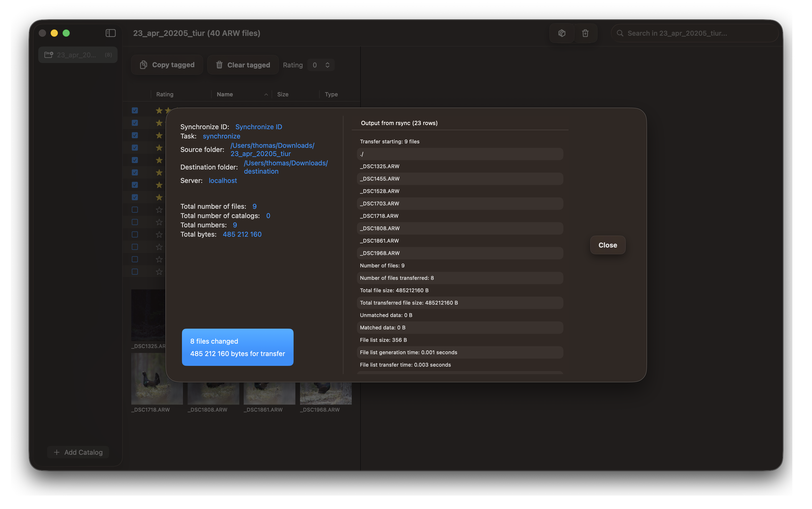Open the catalog packages icon in the toolbar

coord(562,33)
